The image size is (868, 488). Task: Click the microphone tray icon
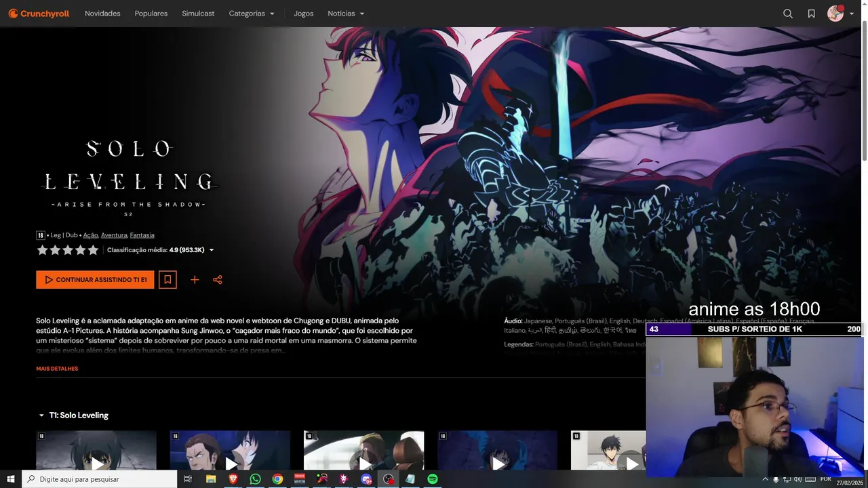click(x=776, y=479)
